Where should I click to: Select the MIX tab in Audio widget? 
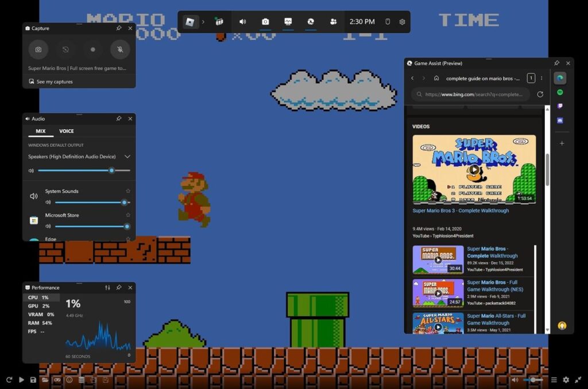pos(40,131)
